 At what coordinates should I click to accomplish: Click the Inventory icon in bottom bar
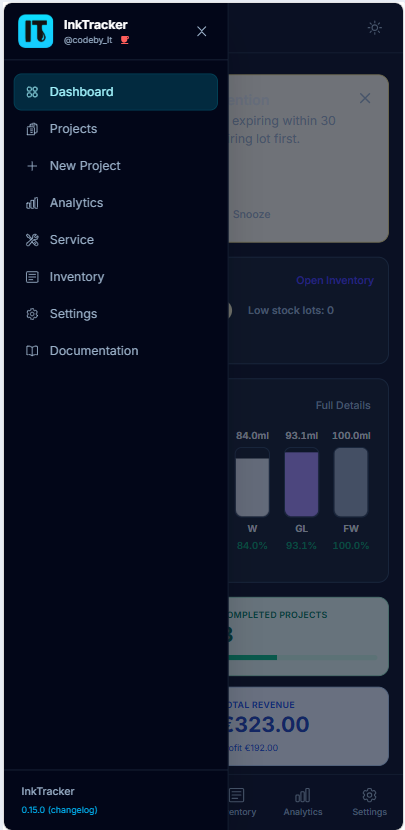pyautogui.click(x=237, y=795)
